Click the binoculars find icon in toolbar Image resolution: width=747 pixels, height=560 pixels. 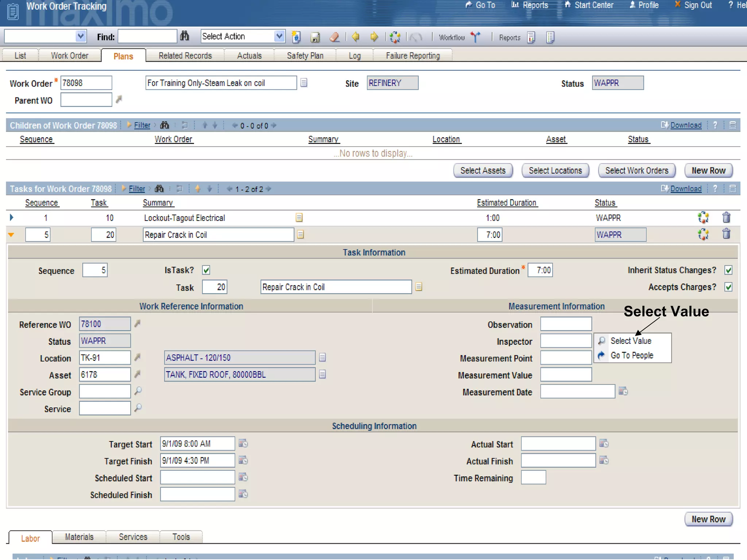tap(185, 36)
